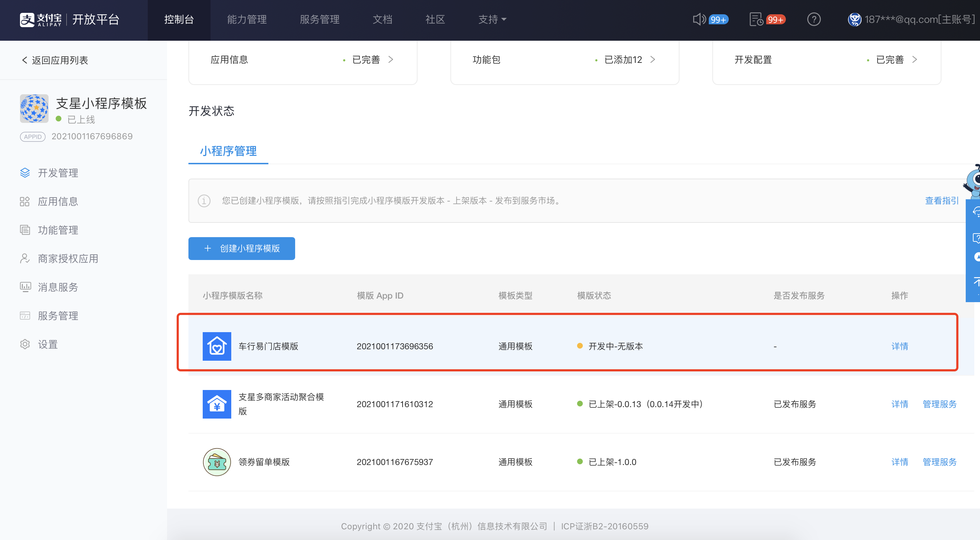980x540 pixels.
Task: Click App ID 2021001173696356 cell
Action: click(x=395, y=346)
